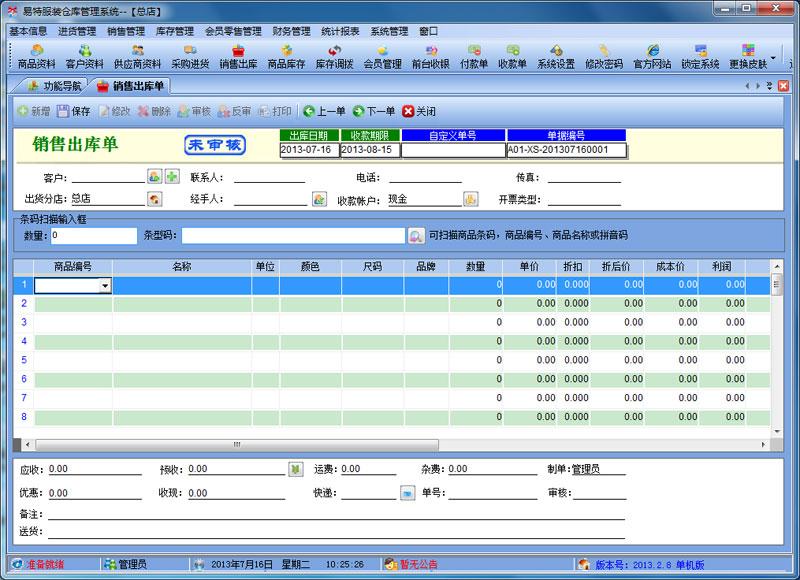
Task: Click 备注 remarks field
Action: [x=337, y=514]
